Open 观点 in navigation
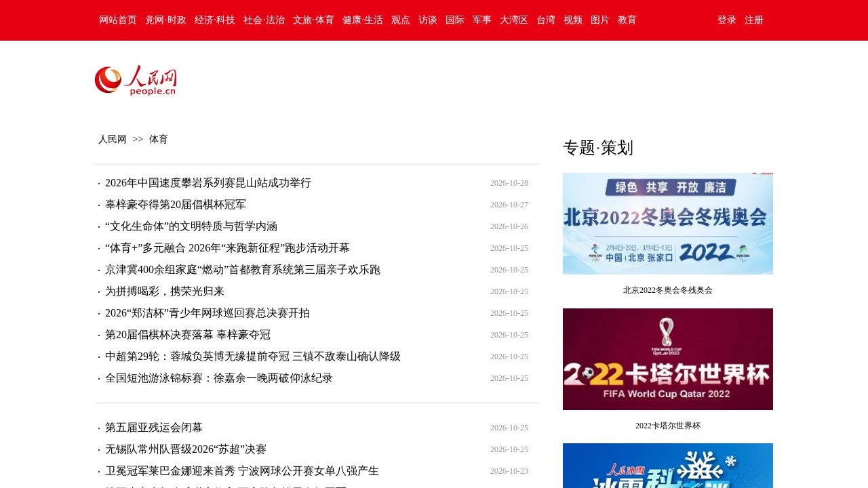 tap(401, 20)
